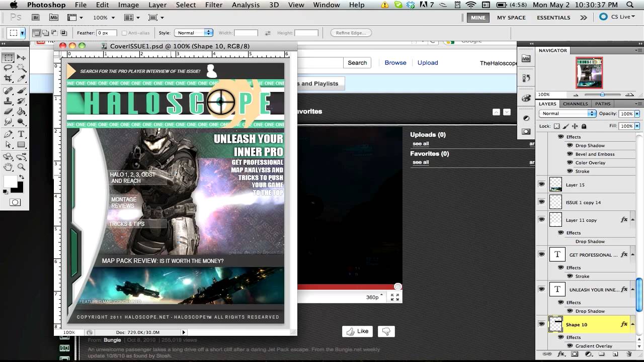Hide Layer 15 with eye icon

541,185
